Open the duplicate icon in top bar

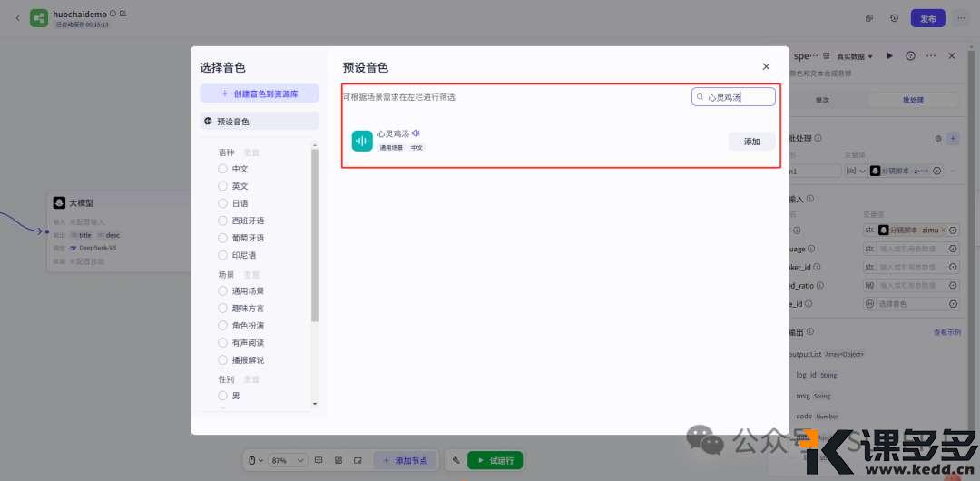coord(869,18)
